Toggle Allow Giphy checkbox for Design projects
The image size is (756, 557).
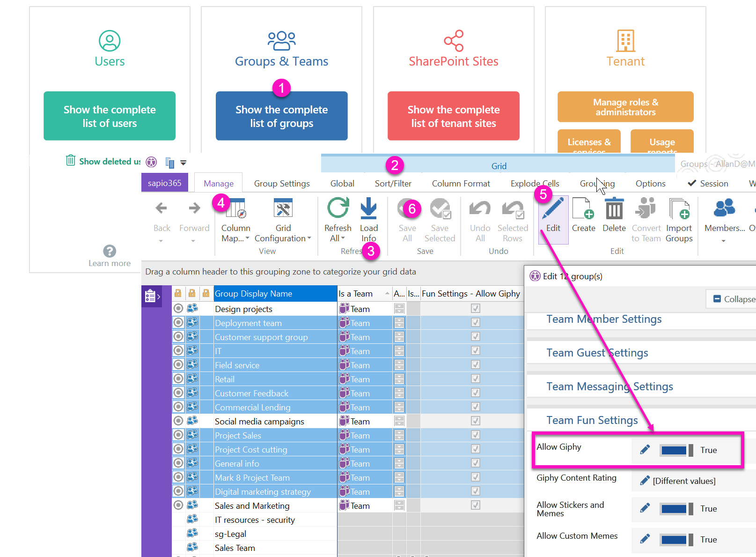pos(475,309)
